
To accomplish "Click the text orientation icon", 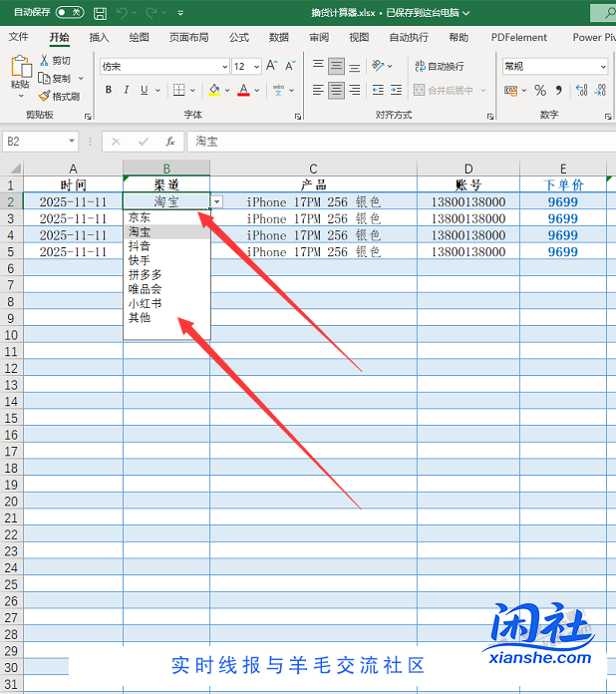I will pos(378,66).
